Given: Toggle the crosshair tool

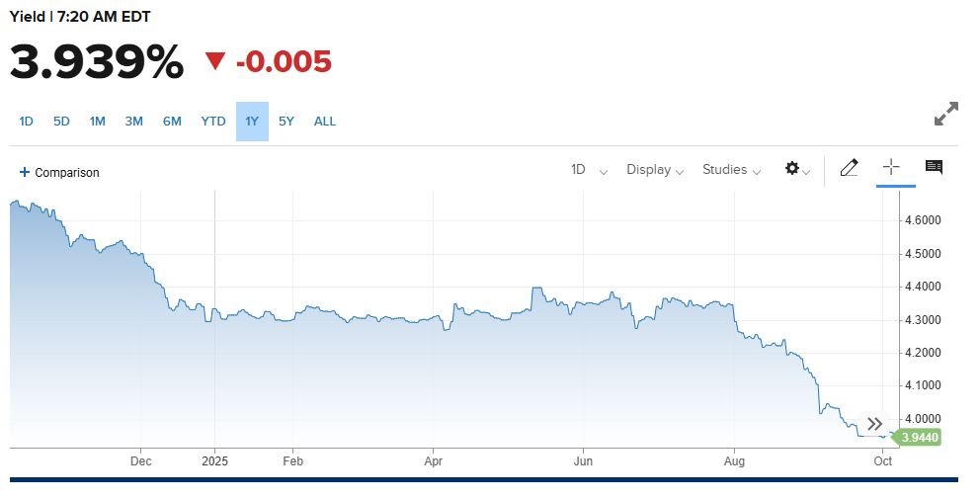Looking at the screenshot, I should tap(891, 167).
